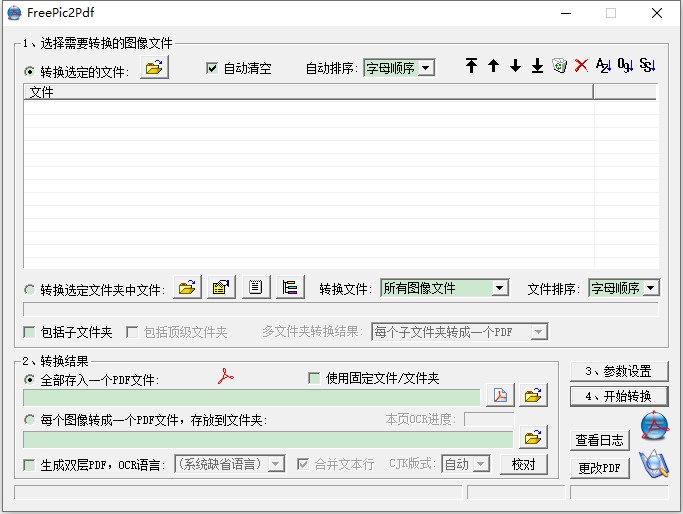
Task: Browse for source folder to convert
Action: [x=187, y=287]
